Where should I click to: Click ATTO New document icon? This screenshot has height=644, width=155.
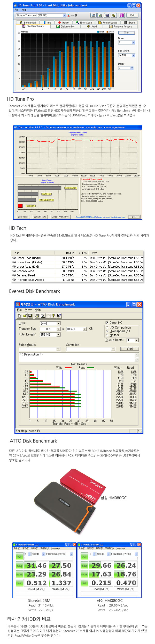click(20, 316)
